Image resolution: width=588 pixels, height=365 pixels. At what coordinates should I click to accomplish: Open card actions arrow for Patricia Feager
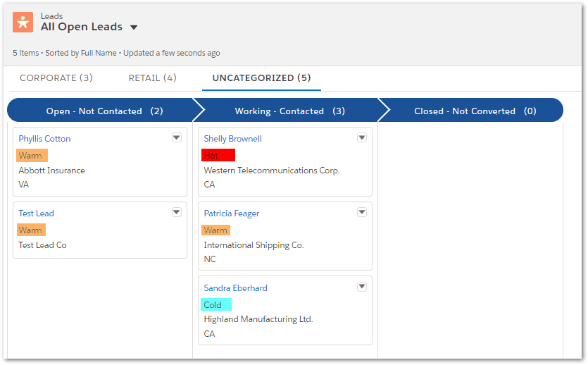click(362, 213)
